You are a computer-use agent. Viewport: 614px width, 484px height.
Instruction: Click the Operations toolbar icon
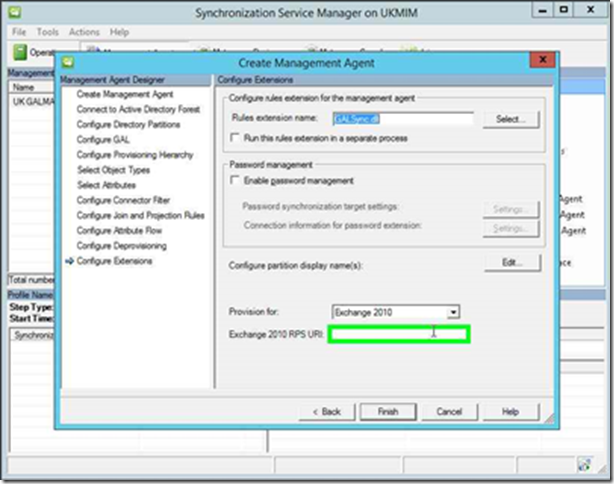[x=20, y=52]
